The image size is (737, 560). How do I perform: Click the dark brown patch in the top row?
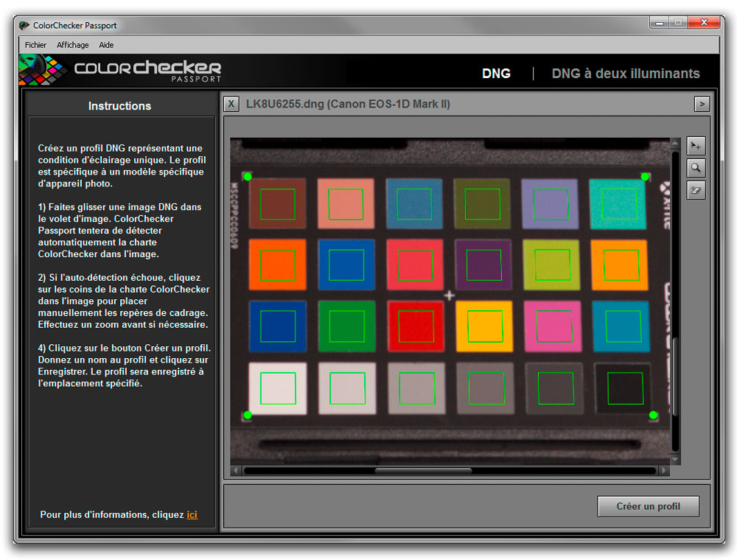click(277, 204)
